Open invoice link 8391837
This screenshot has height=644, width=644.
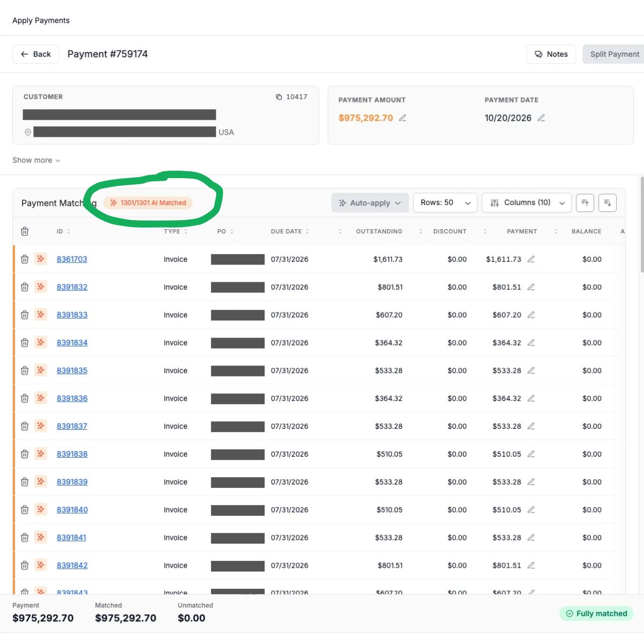click(72, 426)
